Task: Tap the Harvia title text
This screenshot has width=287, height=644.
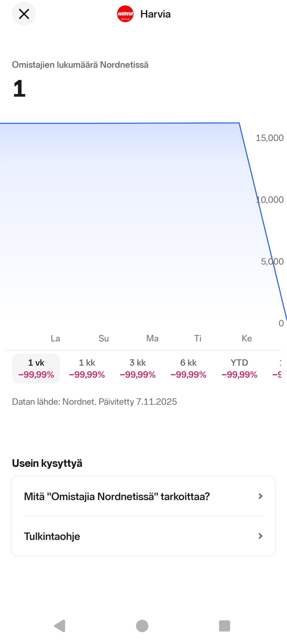Action: (x=155, y=14)
